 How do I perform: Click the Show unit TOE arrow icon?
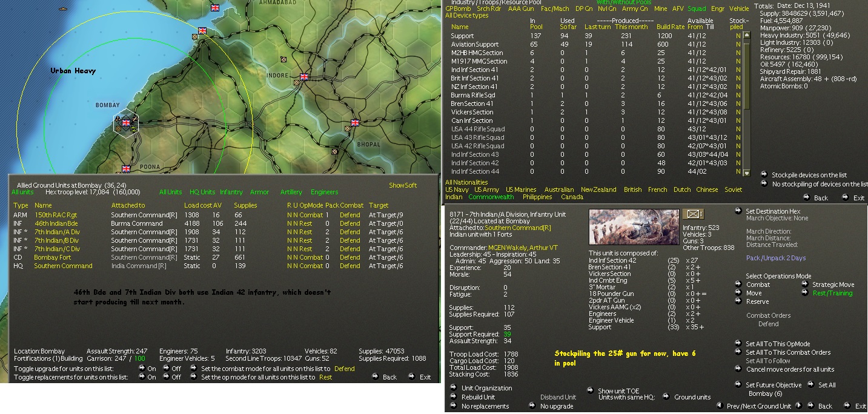(591, 390)
